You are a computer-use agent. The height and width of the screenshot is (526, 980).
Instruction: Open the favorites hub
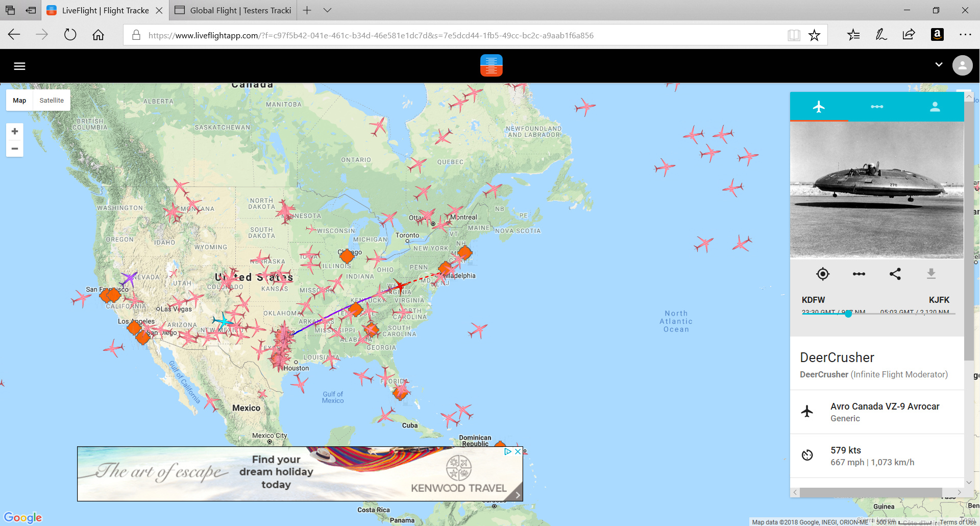[853, 35]
